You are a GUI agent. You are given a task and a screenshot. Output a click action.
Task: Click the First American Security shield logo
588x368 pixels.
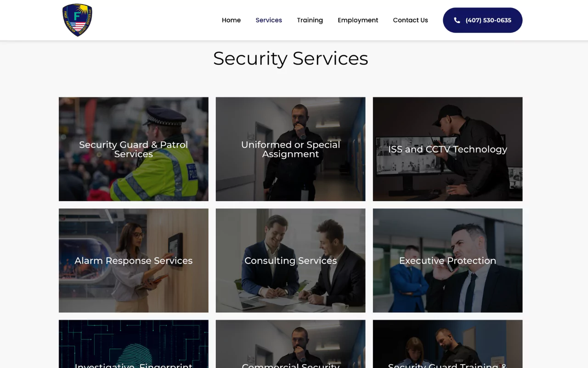coord(77,20)
